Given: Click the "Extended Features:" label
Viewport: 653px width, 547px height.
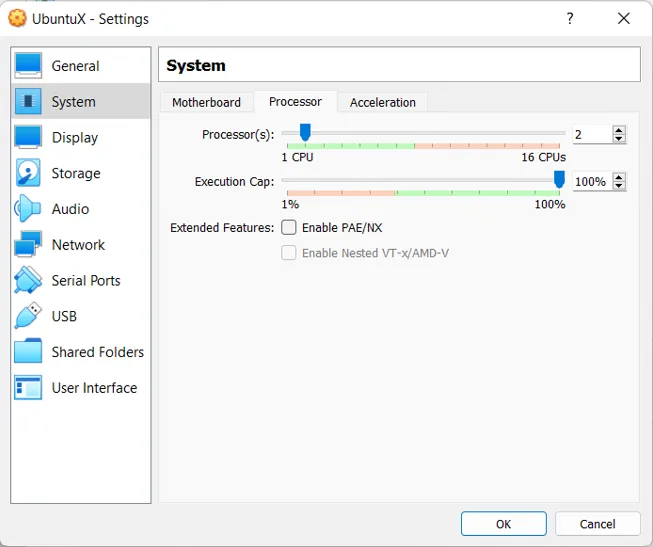Looking at the screenshot, I should point(222,227).
